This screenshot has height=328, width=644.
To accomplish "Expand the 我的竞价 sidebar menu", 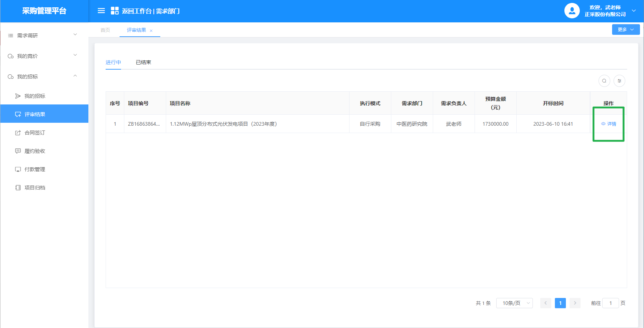I will tap(44, 56).
